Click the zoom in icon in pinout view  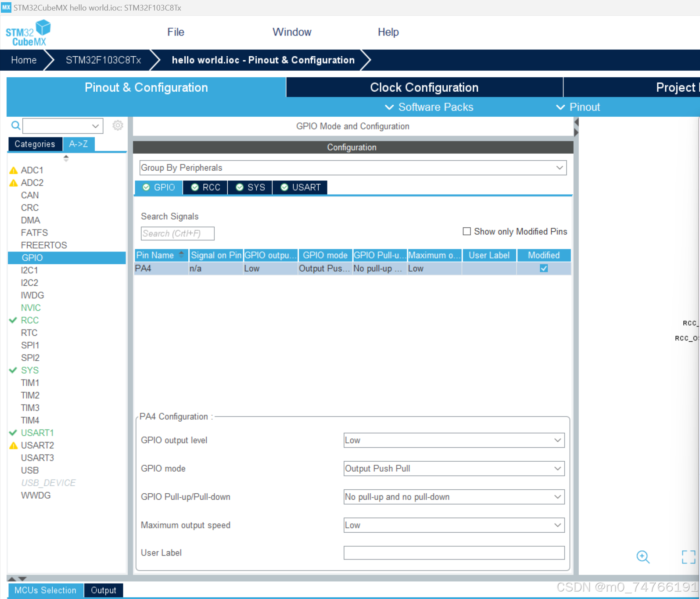643,557
